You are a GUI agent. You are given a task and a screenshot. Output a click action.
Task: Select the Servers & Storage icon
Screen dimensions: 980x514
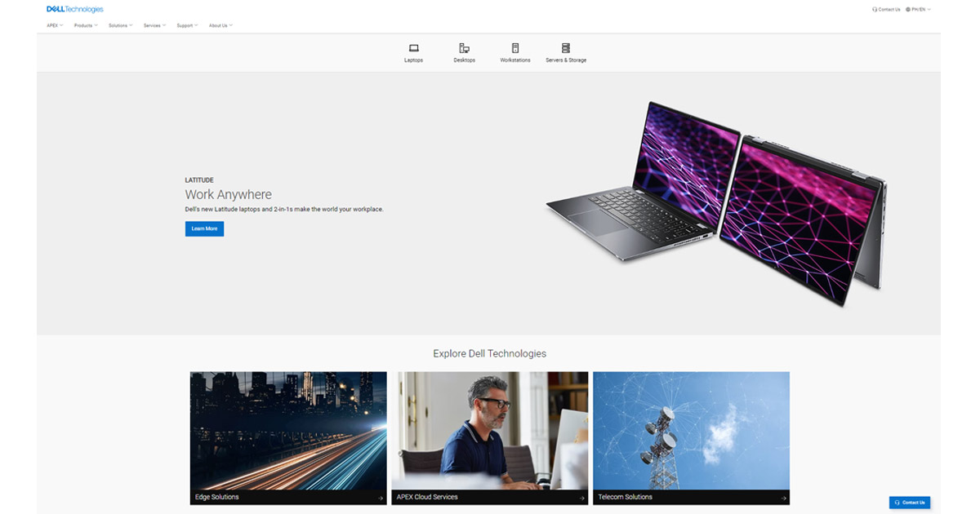coord(566,48)
